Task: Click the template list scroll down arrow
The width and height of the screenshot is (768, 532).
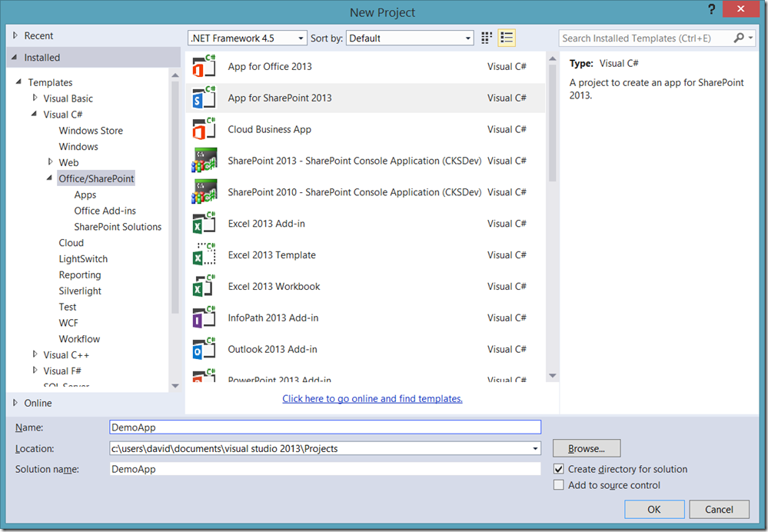Action: point(553,376)
